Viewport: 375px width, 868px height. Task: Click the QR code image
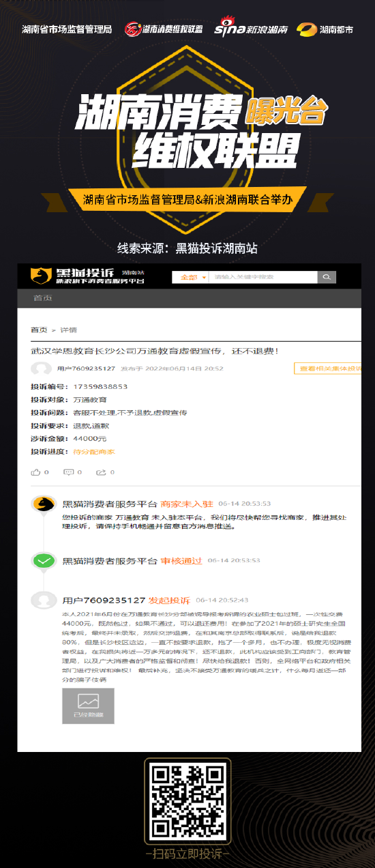point(187,802)
